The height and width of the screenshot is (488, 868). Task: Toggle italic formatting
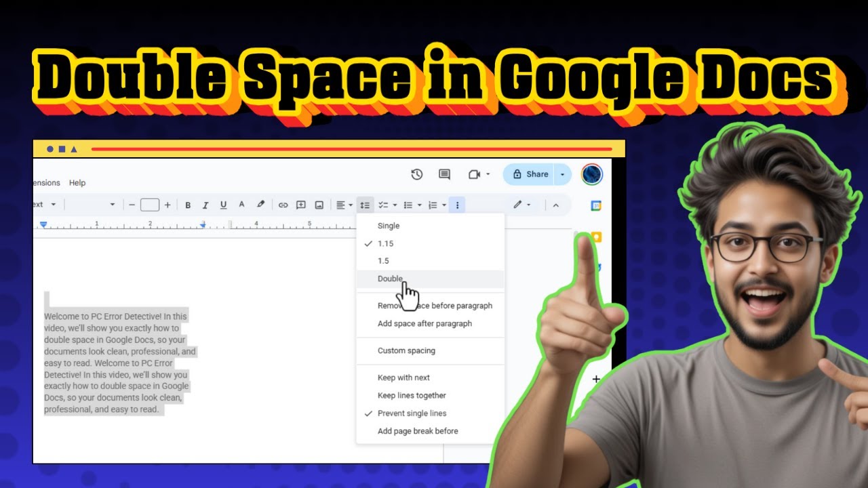pos(205,205)
